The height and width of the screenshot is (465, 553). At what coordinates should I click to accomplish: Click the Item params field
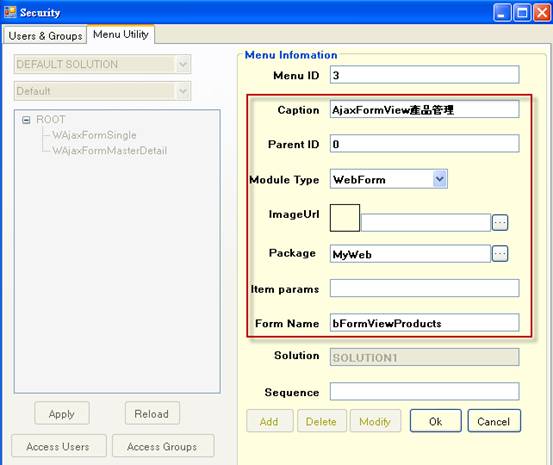425,288
